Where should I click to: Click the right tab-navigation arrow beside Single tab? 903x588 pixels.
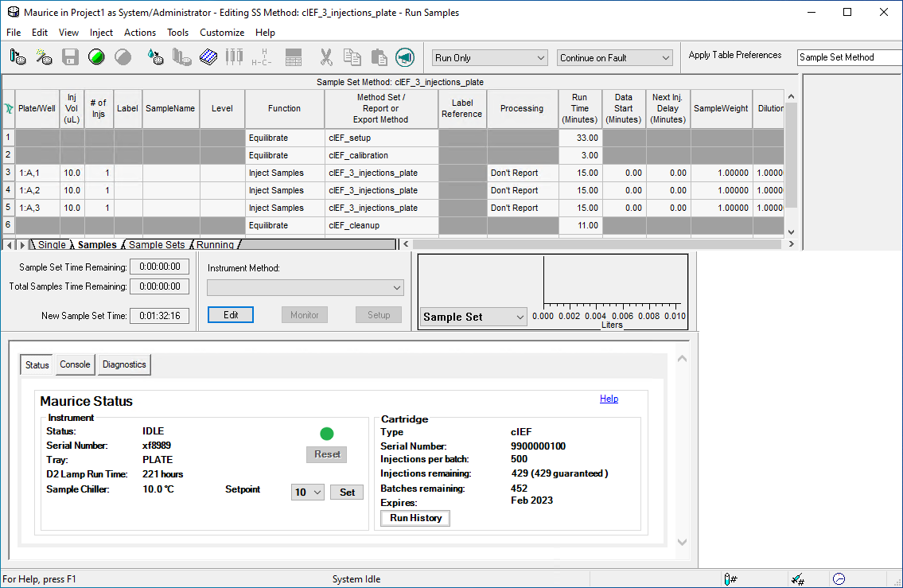(x=22, y=245)
